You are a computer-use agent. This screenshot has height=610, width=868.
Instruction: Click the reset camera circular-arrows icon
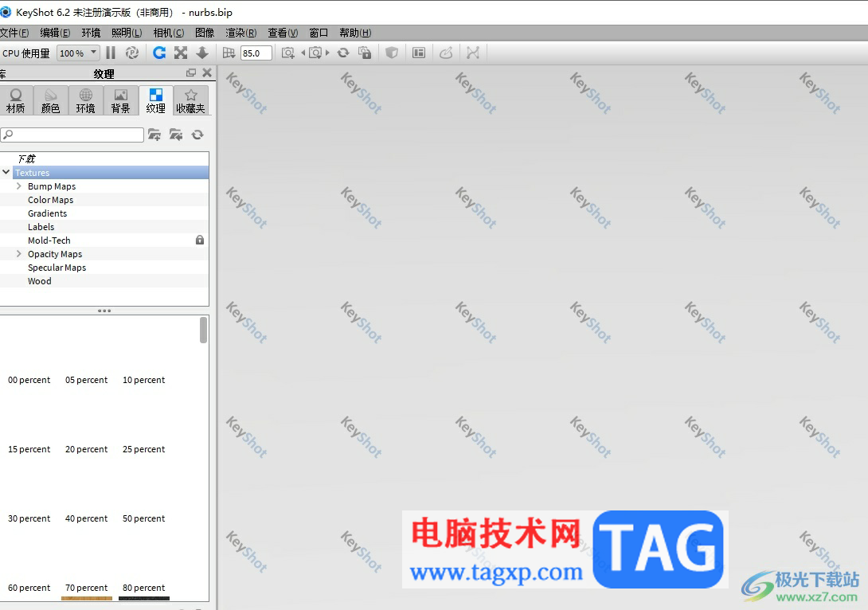[x=343, y=53]
